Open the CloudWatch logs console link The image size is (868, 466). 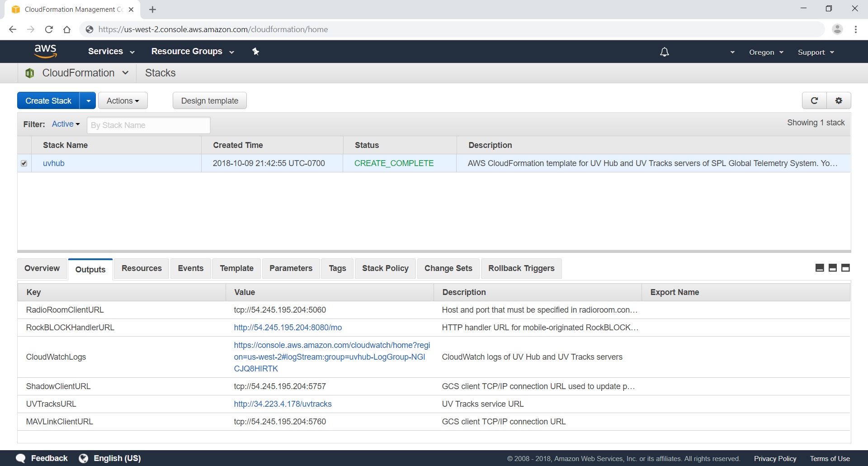click(332, 357)
